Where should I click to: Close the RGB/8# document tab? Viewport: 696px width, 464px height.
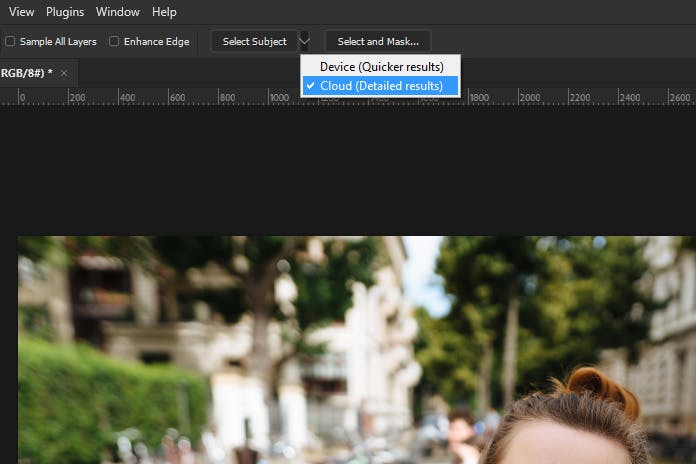pyautogui.click(x=64, y=73)
